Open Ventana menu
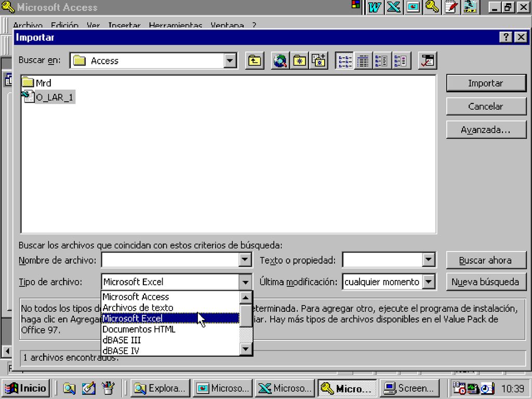Image resolution: width=532 pixels, height=399 pixels. (x=227, y=25)
